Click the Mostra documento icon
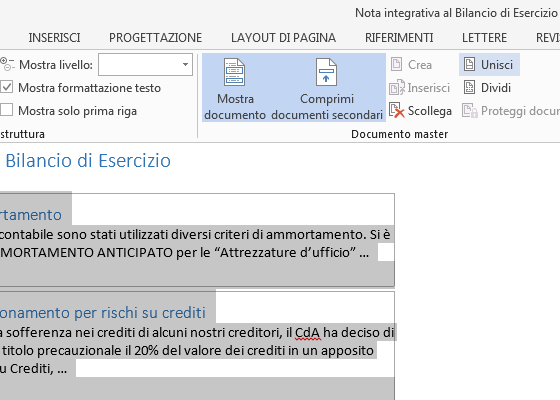Image resolution: width=560 pixels, height=400 pixels. click(x=234, y=72)
